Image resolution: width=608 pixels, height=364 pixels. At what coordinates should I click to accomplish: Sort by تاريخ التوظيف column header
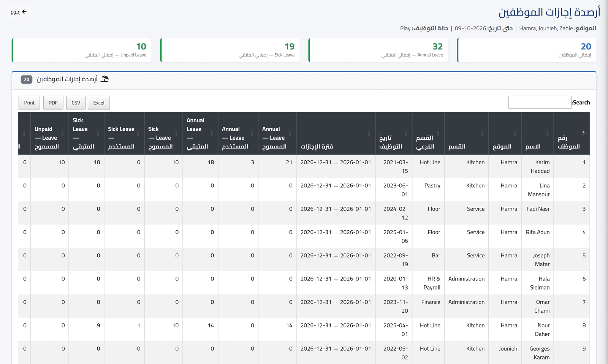(393, 133)
